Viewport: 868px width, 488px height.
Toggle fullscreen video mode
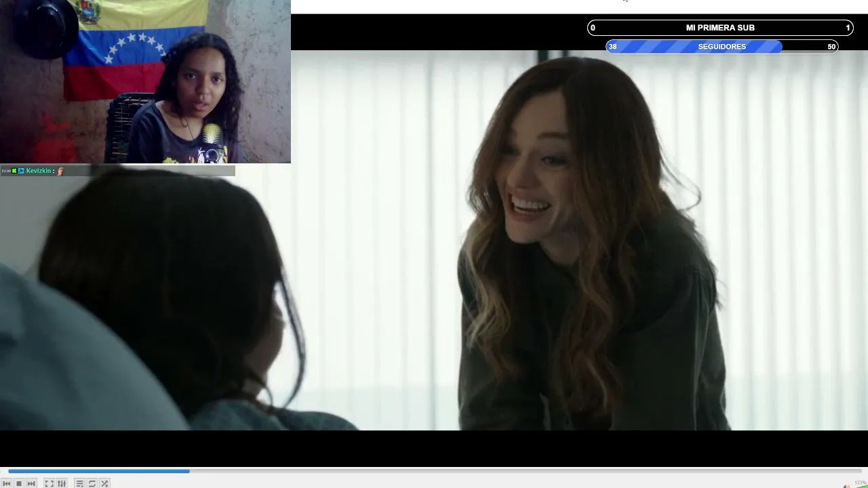pyautogui.click(x=49, y=483)
